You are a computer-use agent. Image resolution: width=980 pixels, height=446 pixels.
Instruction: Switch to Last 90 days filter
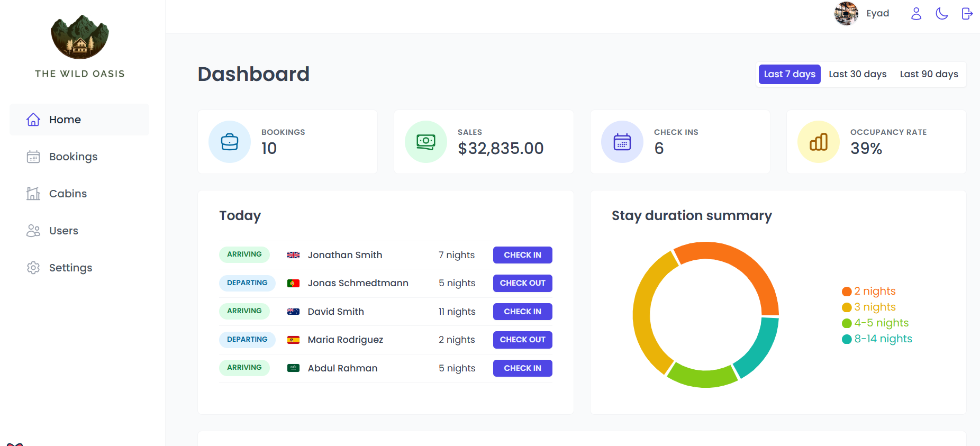tap(929, 74)
